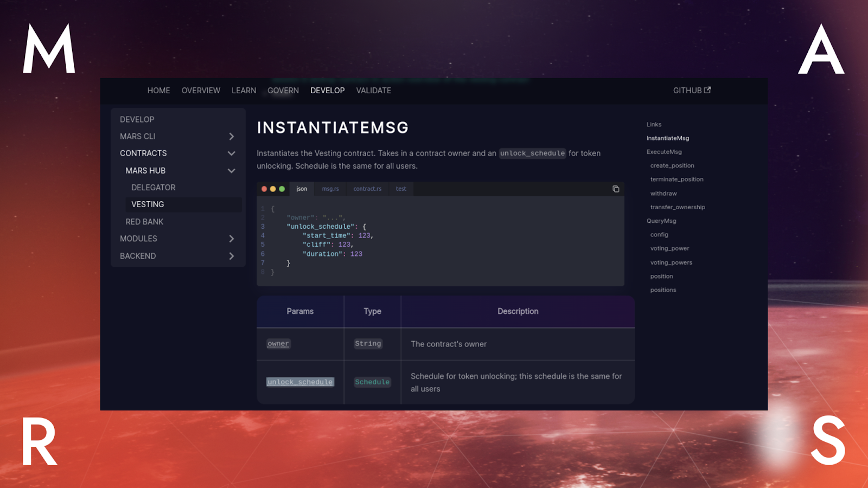Jump to voting_powers in the outline

point(671,262)
